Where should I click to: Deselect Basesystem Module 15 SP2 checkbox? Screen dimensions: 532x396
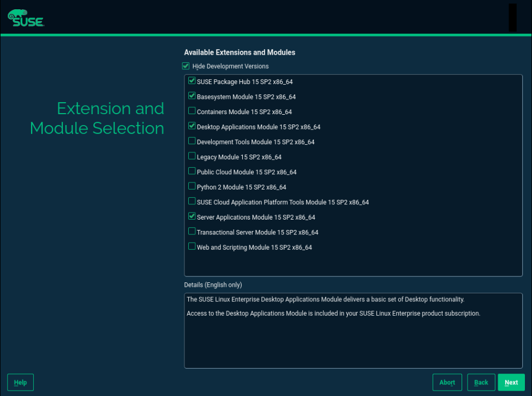[x=192, y=96]
